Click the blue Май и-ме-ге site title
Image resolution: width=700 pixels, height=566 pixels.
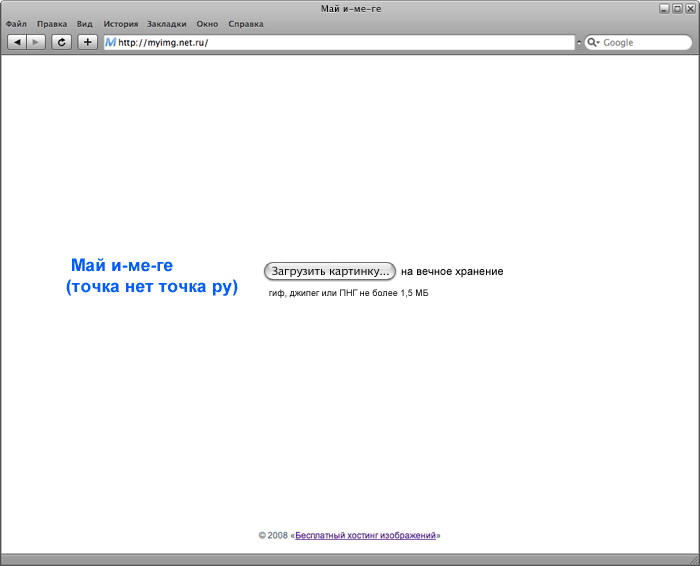(122, 266)
